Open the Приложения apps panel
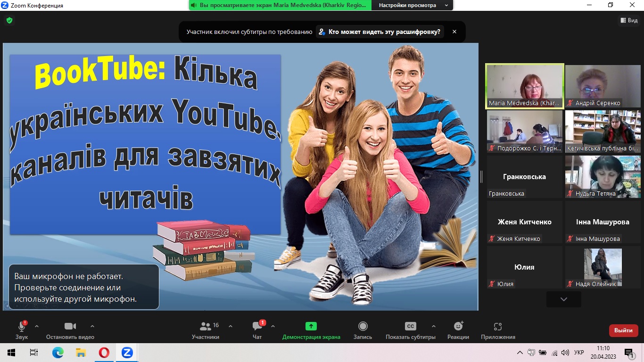This screenshot has width=644, height=362. coord(498,330)
